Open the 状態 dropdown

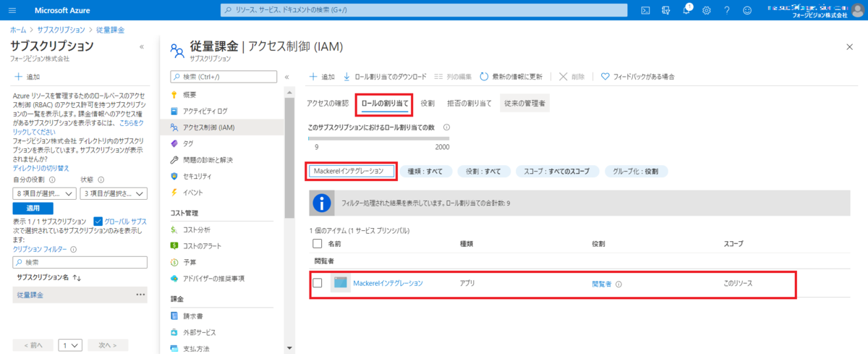tap(114, 193)
